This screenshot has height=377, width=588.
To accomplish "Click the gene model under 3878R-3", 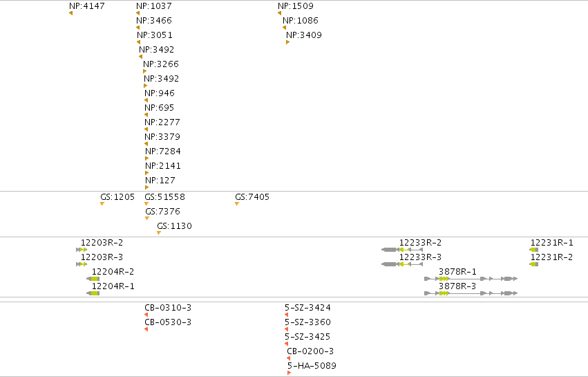I will point(471,293).
